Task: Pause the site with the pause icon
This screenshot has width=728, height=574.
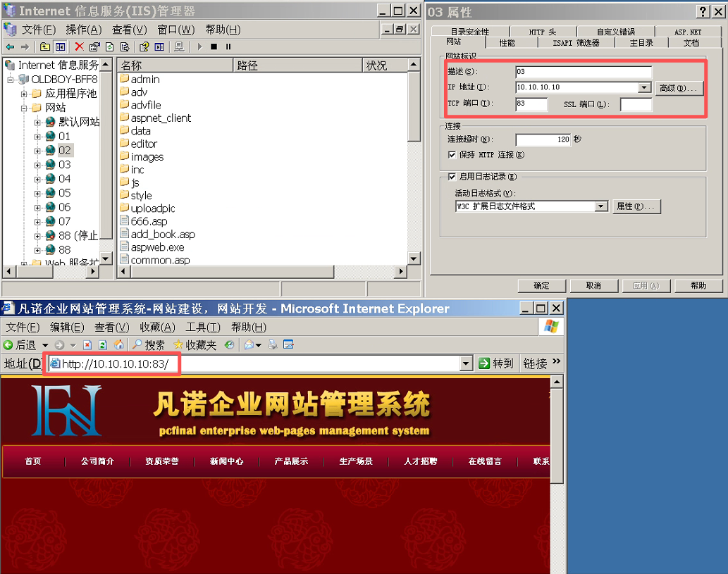Action: click(228, 47)
